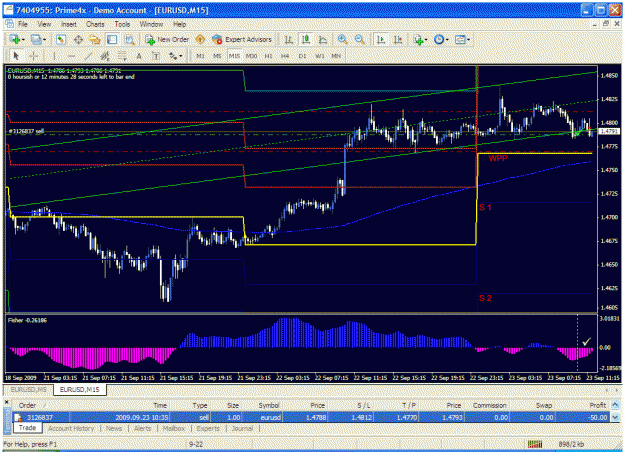The height and width of the screenshot is (452, 625).
Task: Expand the New Chart dropdown arrow
Action: pos(24,39)
